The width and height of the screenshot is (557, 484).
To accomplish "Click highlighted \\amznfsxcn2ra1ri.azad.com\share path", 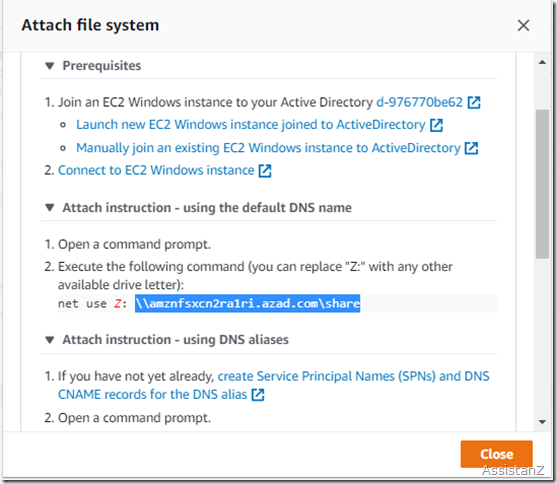I will point(247,303).
